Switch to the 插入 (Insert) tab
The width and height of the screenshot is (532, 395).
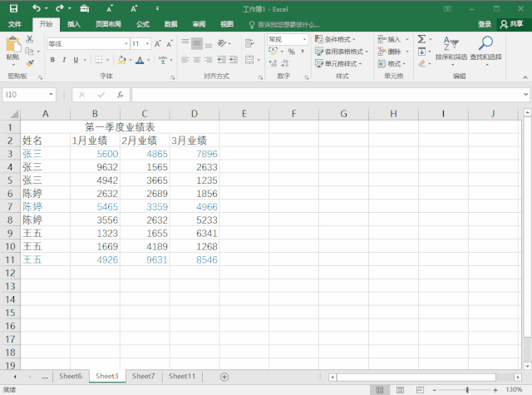coord(74,24)
